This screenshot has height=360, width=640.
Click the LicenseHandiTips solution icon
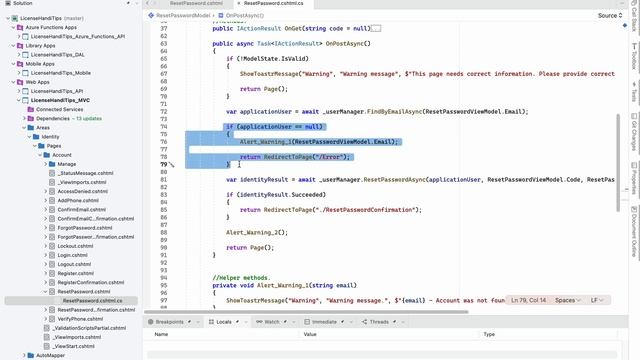click(x=15, y=18)
